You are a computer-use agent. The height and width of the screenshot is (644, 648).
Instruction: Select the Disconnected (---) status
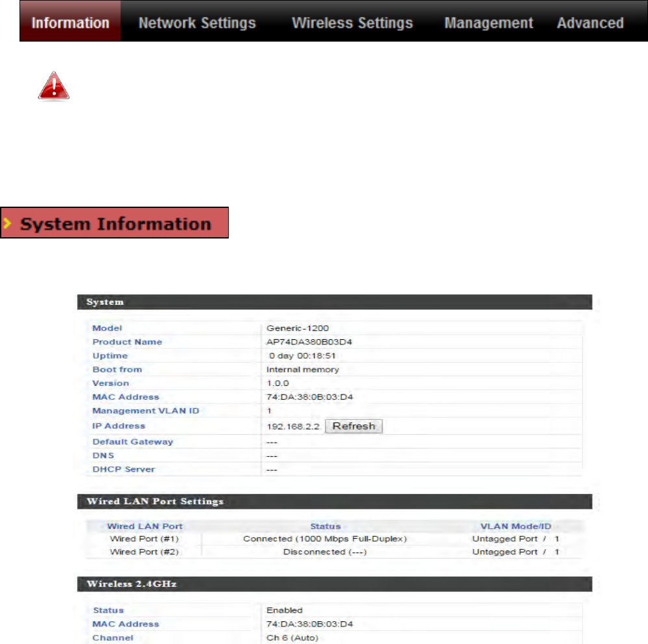coord(325,552)
